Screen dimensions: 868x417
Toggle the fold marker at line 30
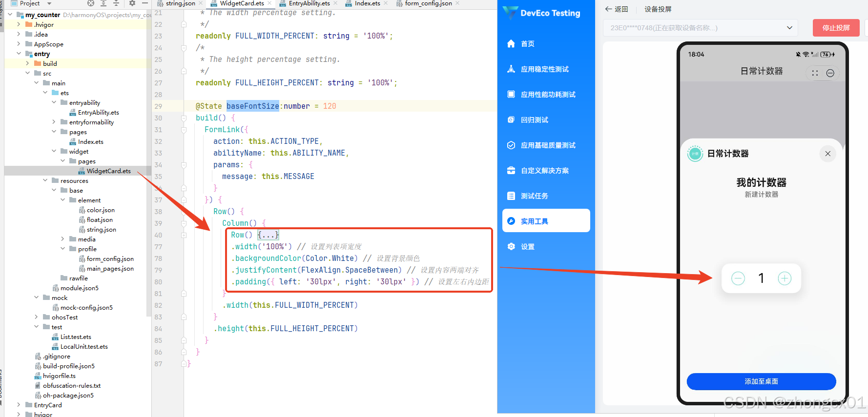184,118
